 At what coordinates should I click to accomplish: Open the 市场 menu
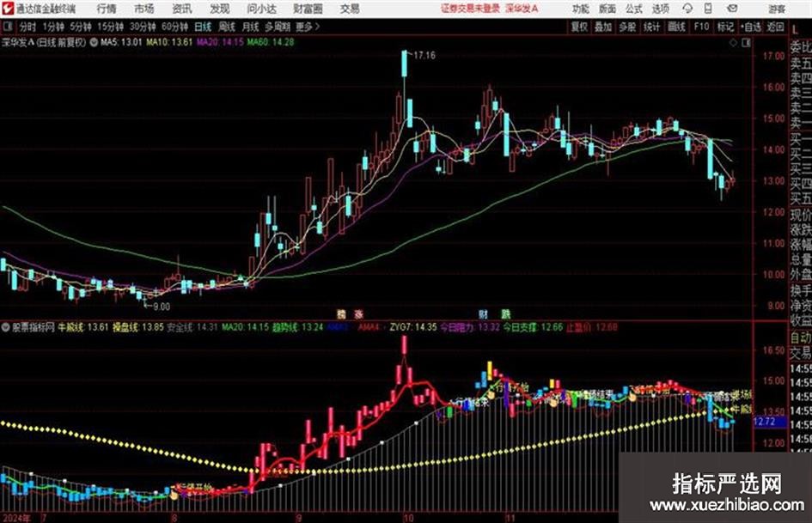(144, 9)
